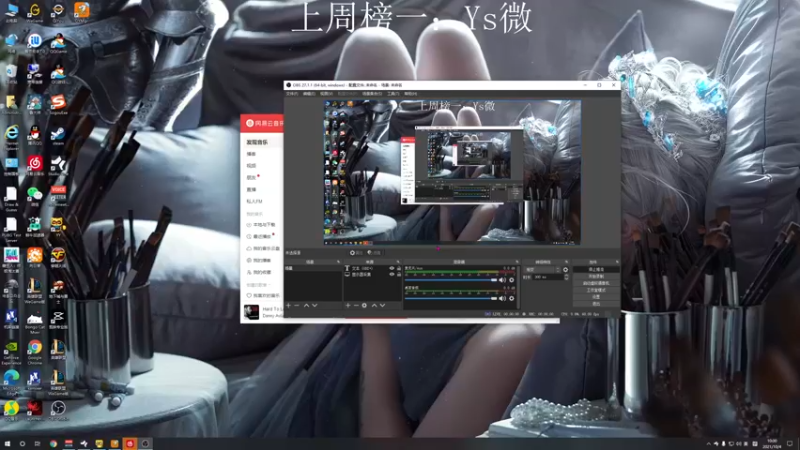Show hidden system tray icons chevron
Viewport: 800px width, 450px height.
click(708, 444)
